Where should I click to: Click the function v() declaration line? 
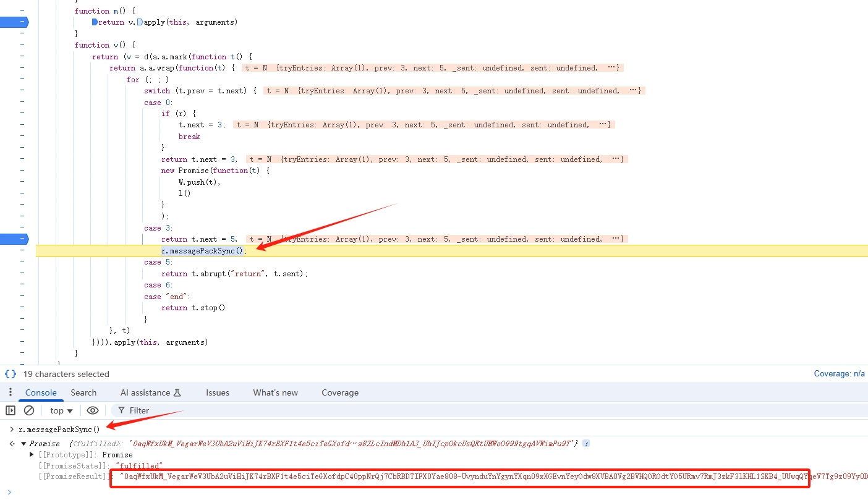(104, 45)
